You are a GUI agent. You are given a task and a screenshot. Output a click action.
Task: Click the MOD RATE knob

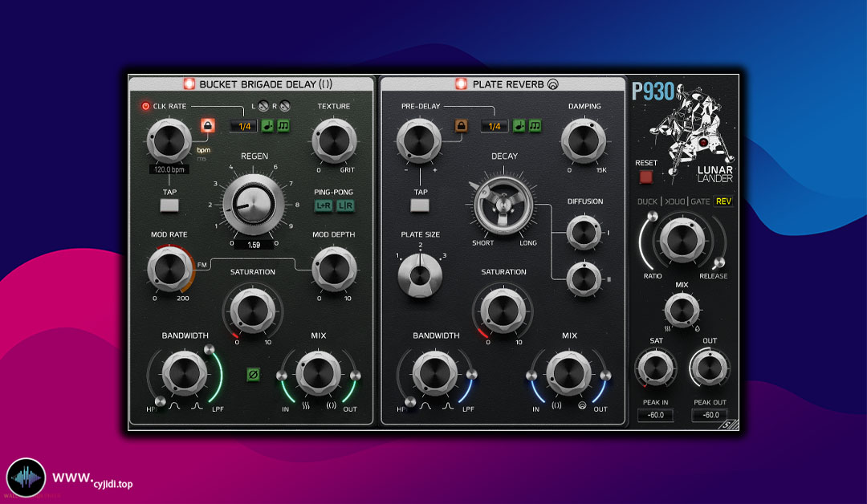[169, 269]
